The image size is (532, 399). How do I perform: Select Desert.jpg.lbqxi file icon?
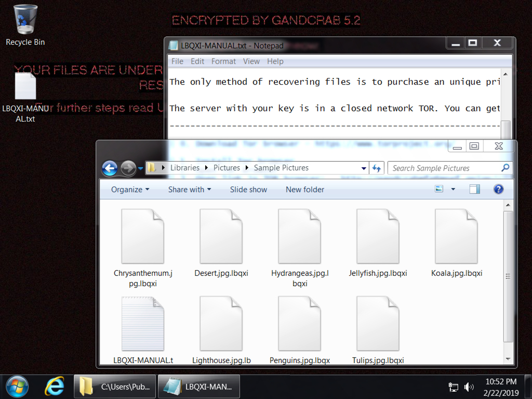pos(221,236)
